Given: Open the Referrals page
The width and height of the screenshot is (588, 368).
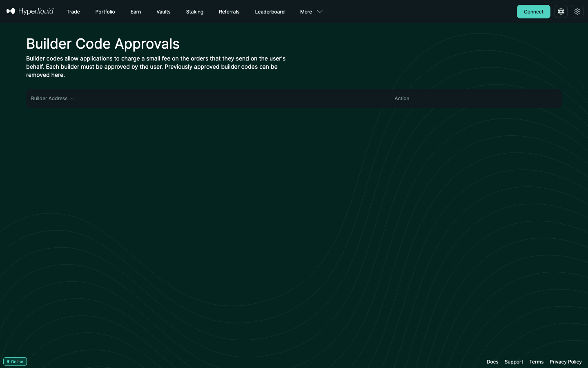Looking at the screenshot, I should (x=229, y=12).
